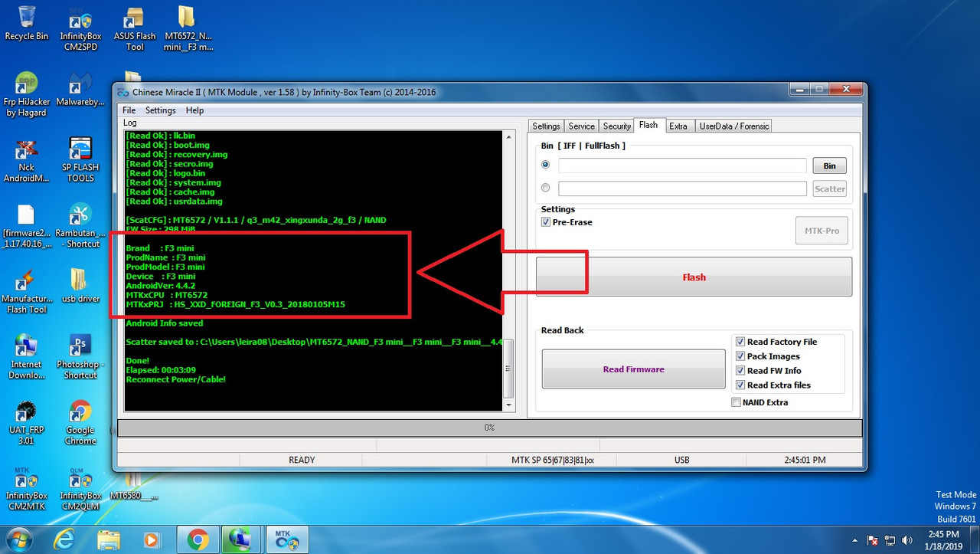Open Frp HiJacker by Hagard icon

coord(27,95)
